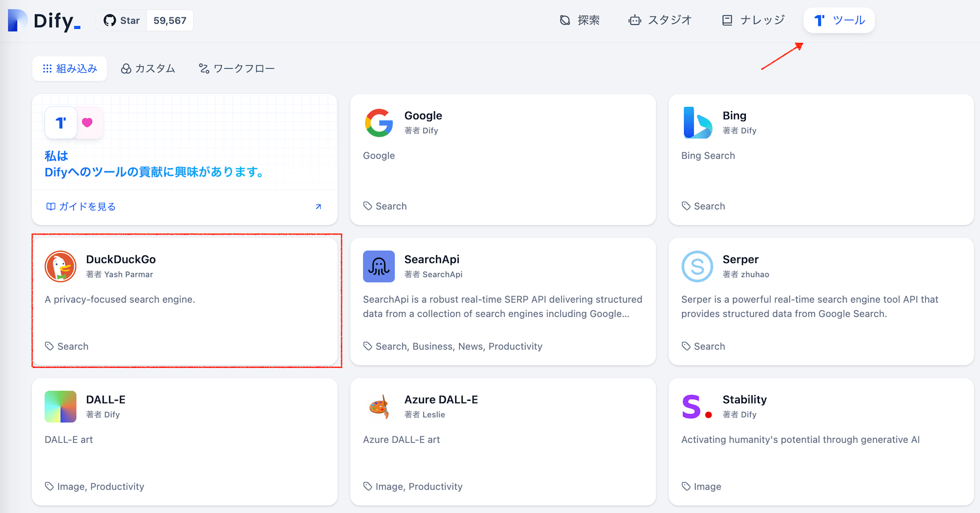Select the 組み込み tab
980x513 pixels.
point(70,68)
